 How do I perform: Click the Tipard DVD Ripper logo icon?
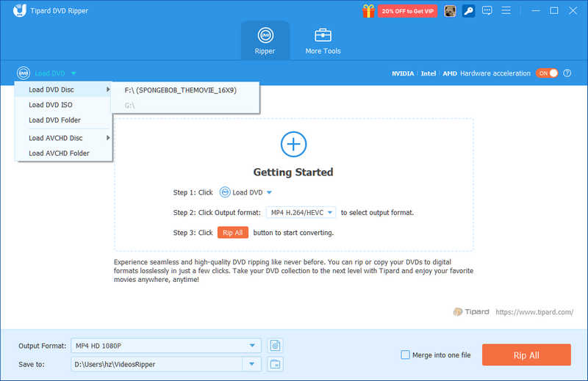tap(20, 10)
